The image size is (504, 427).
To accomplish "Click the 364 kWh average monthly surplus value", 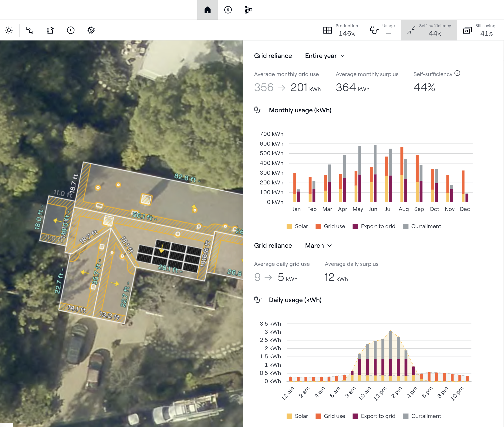I will [x=352, y=87].
